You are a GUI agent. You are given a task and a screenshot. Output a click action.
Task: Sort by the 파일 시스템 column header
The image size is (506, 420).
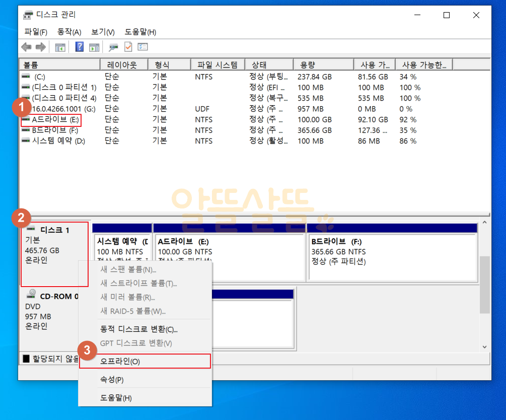point(218,65)
